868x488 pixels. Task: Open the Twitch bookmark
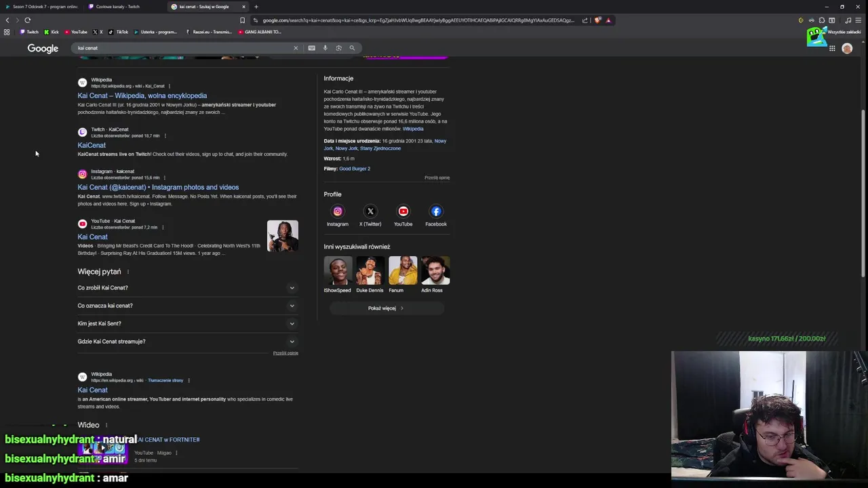pyautogui.click(x=29, y=32)
